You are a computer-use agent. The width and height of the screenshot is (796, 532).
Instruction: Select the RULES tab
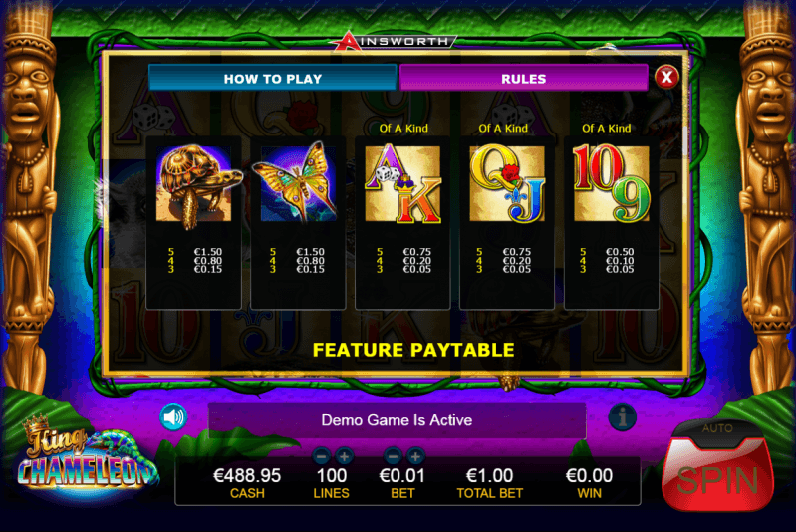(524, 78)
